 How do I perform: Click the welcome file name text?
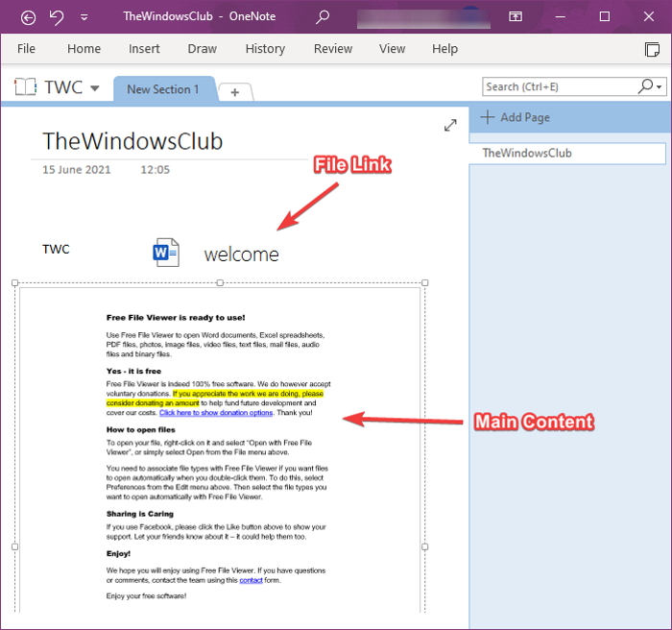241,254
